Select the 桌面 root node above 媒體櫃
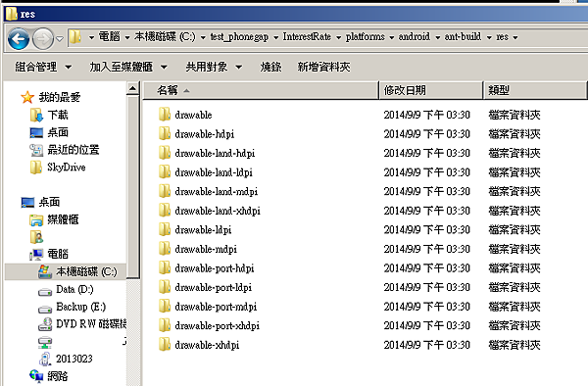Viewport: 588px width, 386px height. click(x=49, y=202)
